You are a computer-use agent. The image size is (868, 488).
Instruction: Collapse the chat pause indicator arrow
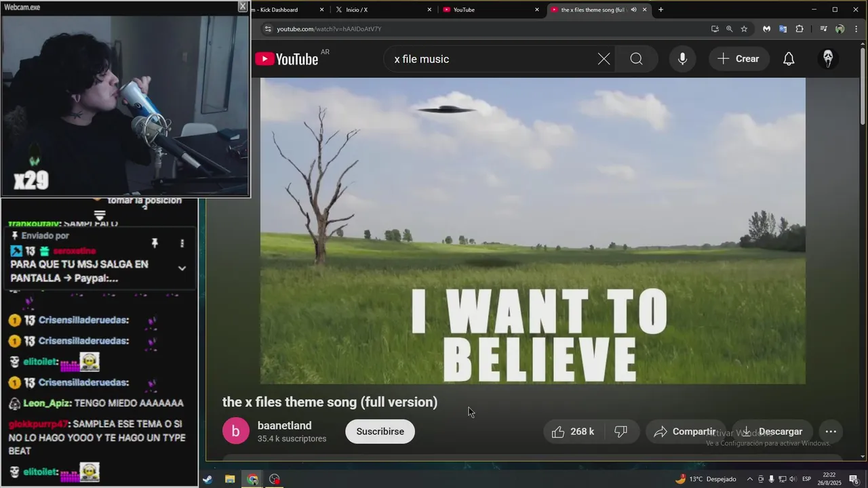[100, 216]
